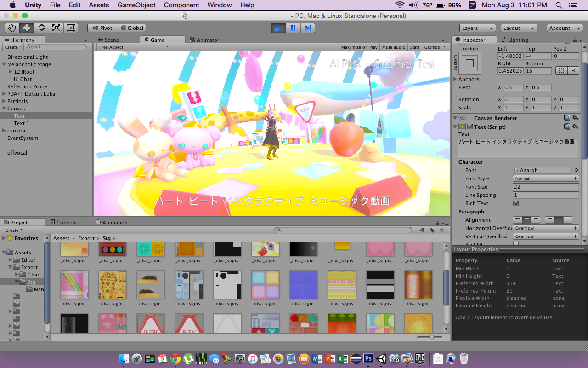Image resolution: width=588 pixels, height=368 pixels.
Task: Select the Rect Transform tool
Action: (71, 28)
